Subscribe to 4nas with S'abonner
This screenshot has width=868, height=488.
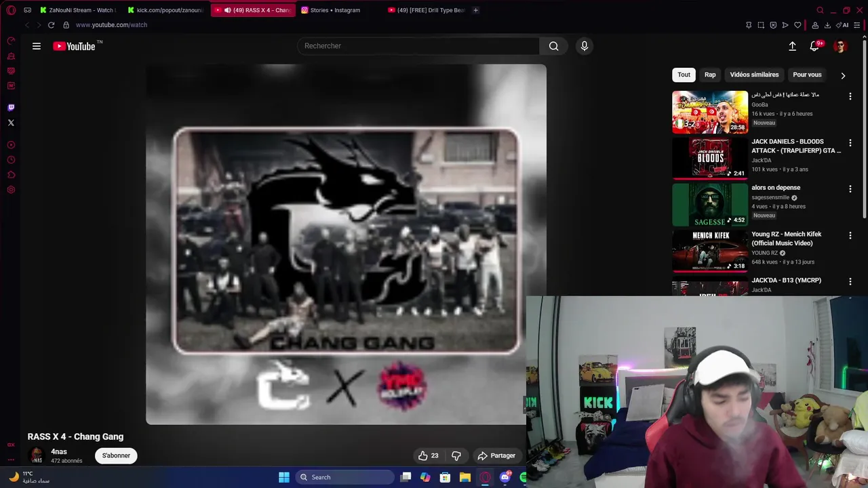116,455
